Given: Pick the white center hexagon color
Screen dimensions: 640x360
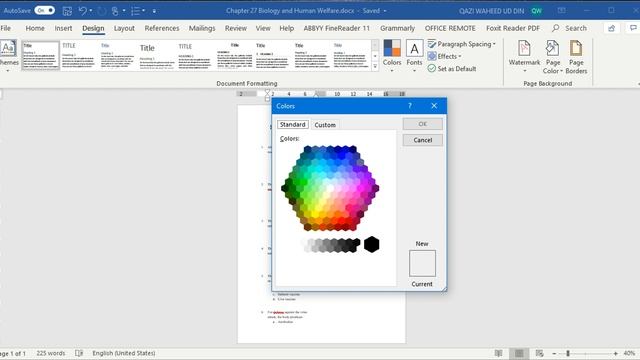Looking at the screenshot, I should 330,189.
